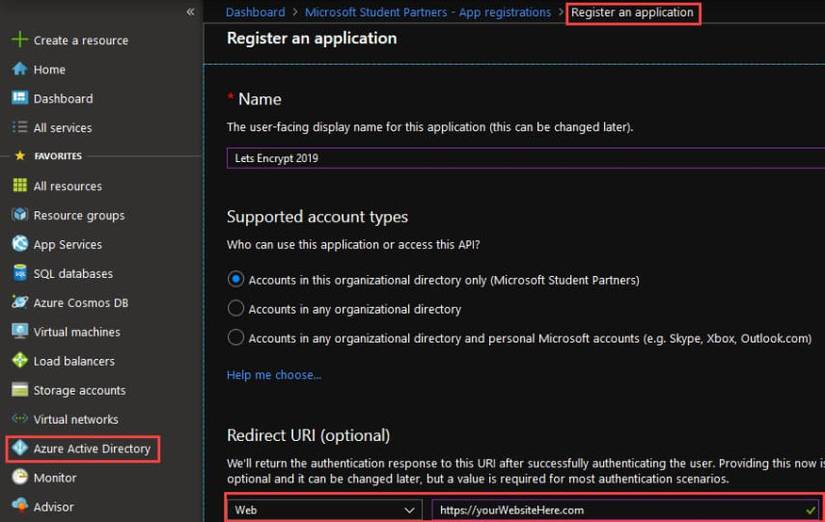Click the All services list icon
This screenshot has height=522, width=825.
click(x=19, y=127)
